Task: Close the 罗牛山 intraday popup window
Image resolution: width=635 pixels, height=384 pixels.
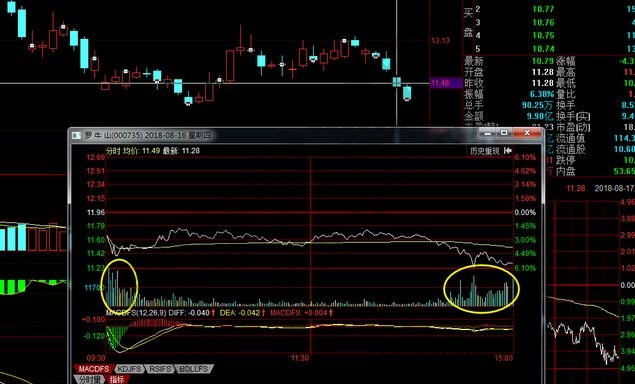Action: point(527,133)
